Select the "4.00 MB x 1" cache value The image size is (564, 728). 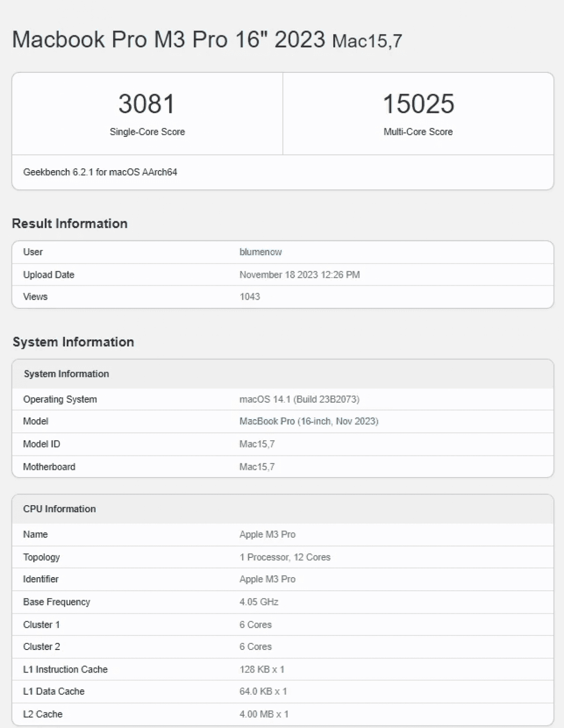(264, 714)
